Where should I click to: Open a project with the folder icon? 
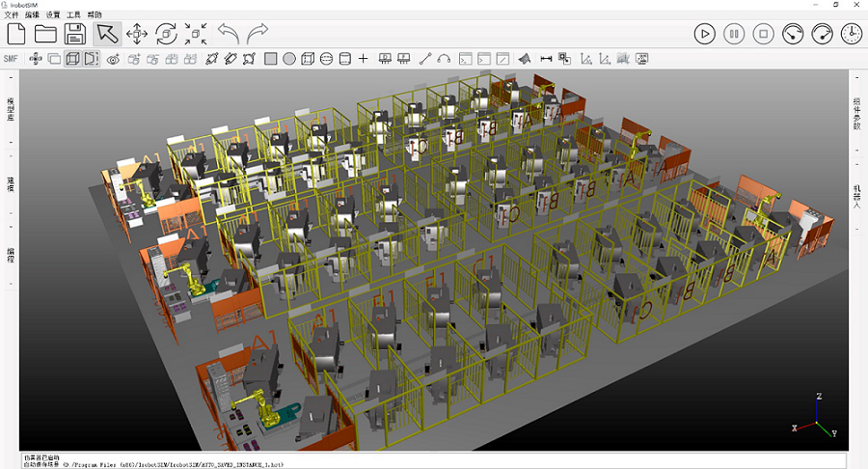coord(45,34)
